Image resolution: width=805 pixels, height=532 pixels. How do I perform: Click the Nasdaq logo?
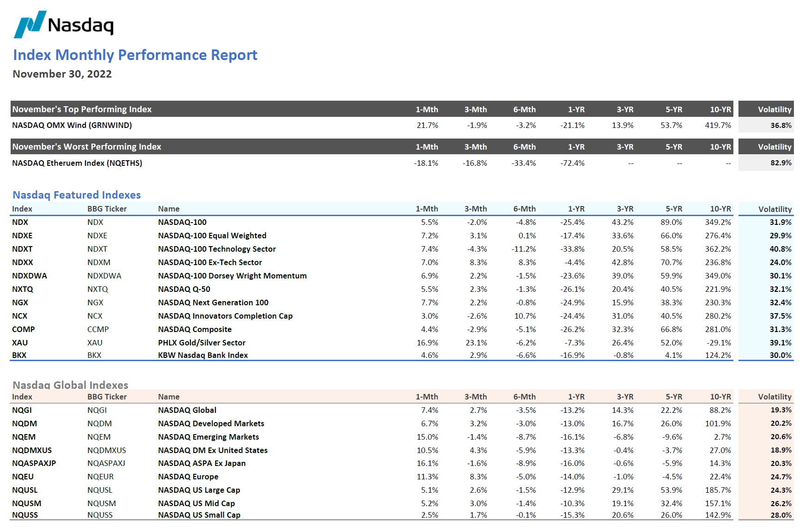64,24
